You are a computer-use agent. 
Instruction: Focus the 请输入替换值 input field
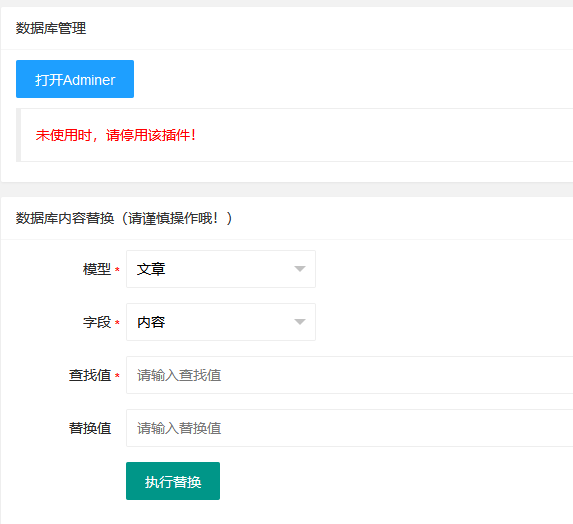(349, 428)
